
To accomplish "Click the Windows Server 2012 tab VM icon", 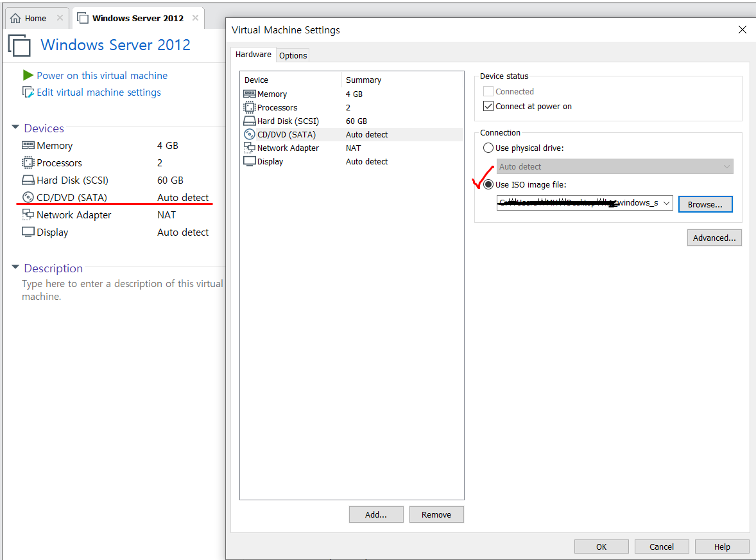I will click(x=83, y=19).
